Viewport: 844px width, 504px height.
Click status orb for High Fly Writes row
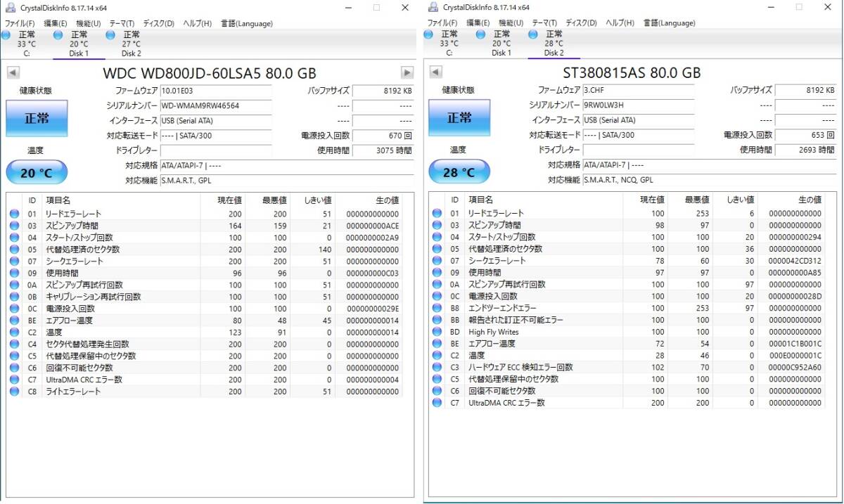coord(437,332)
